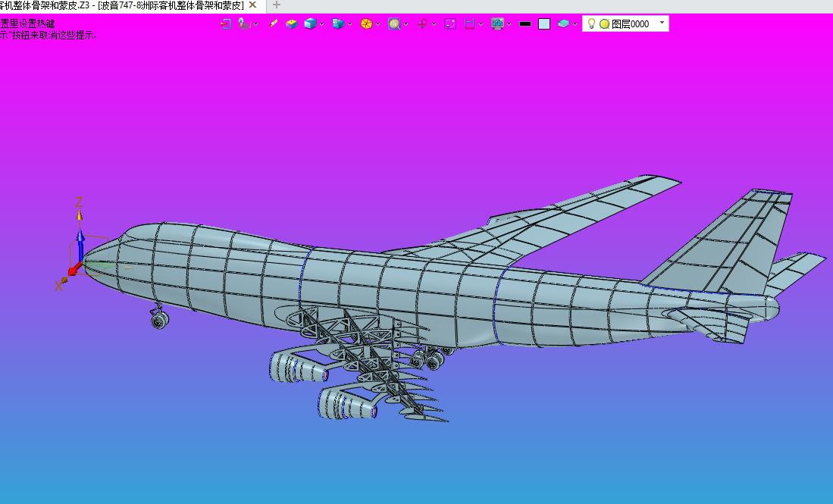Click the cyan layer slab icon
Screen dimensions: 833x504
[564, 24]
